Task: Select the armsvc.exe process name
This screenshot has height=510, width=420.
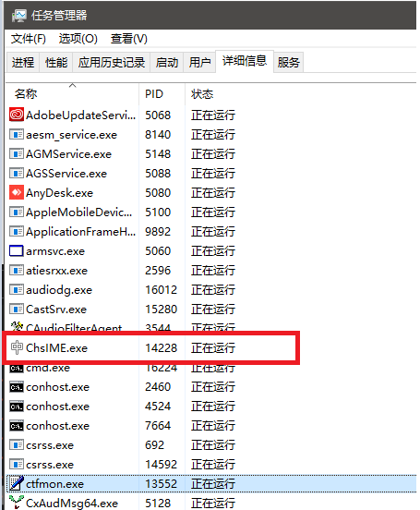Action: click(x=55, y=251)
